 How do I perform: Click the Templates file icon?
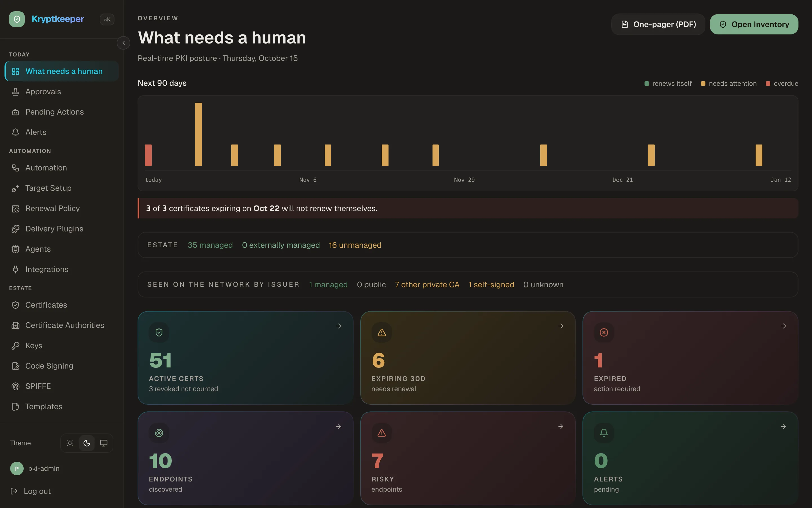pos(16,406)
